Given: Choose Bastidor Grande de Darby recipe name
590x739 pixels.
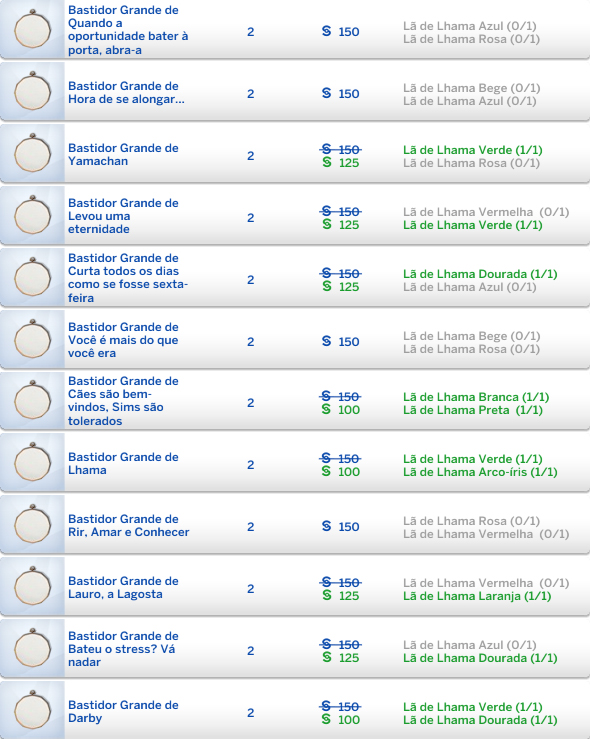Looking at the screenshot, I should click(x=123, y=712).
